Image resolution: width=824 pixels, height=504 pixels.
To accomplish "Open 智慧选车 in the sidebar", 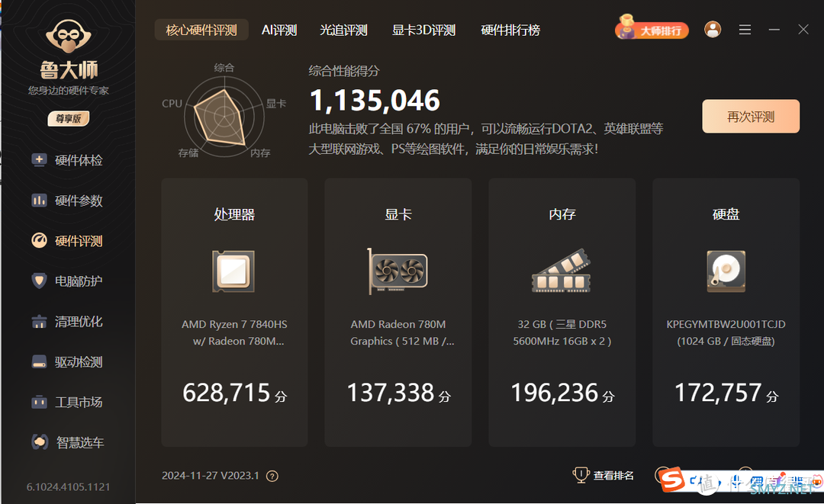I will point(67,442).
